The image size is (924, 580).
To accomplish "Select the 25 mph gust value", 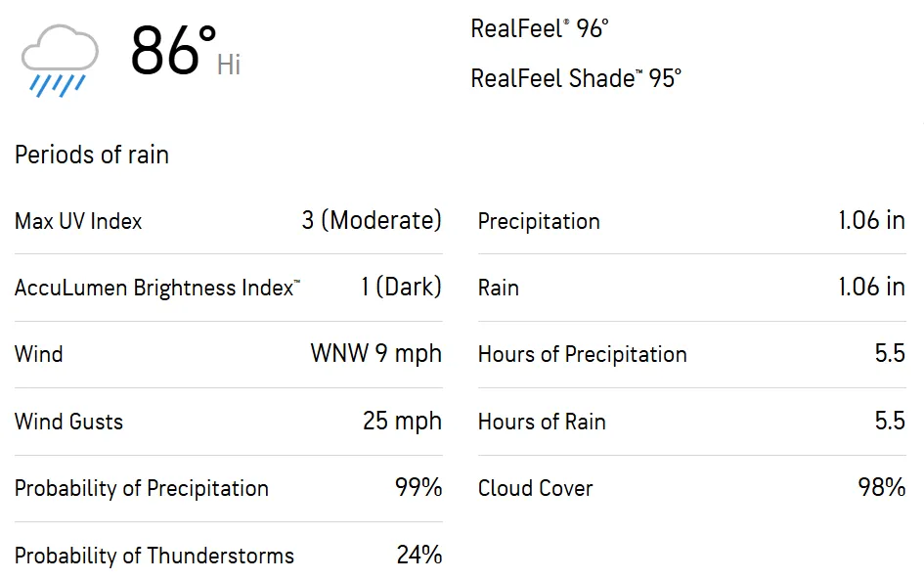I will coord(402,422).
